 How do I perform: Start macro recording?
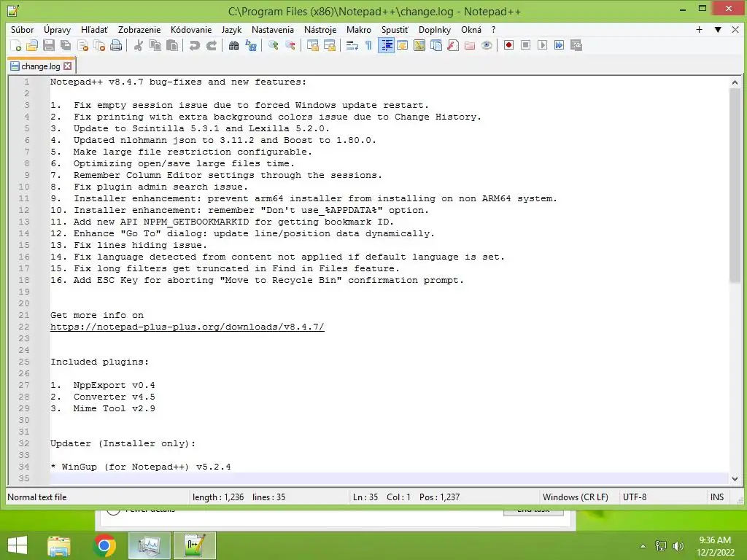pos(508,45)
